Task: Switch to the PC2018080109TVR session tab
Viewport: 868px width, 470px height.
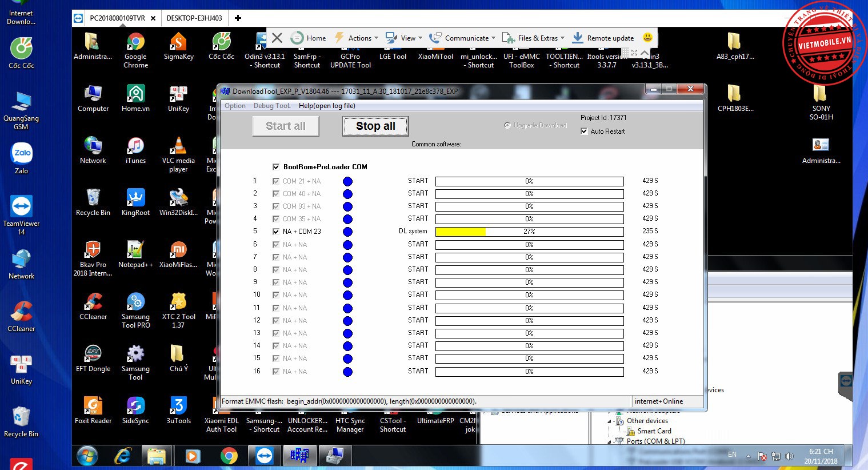Action: tap(117, 18)
